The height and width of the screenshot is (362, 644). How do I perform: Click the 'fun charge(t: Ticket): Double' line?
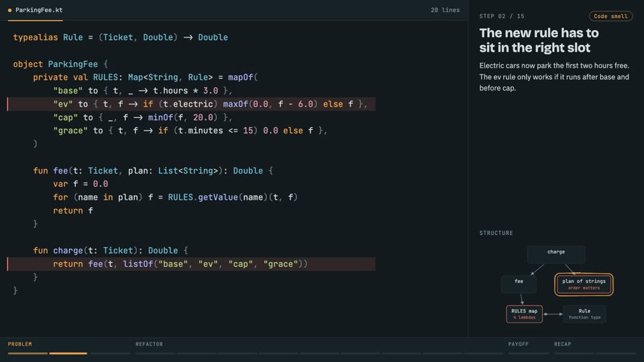click(111, 250)
